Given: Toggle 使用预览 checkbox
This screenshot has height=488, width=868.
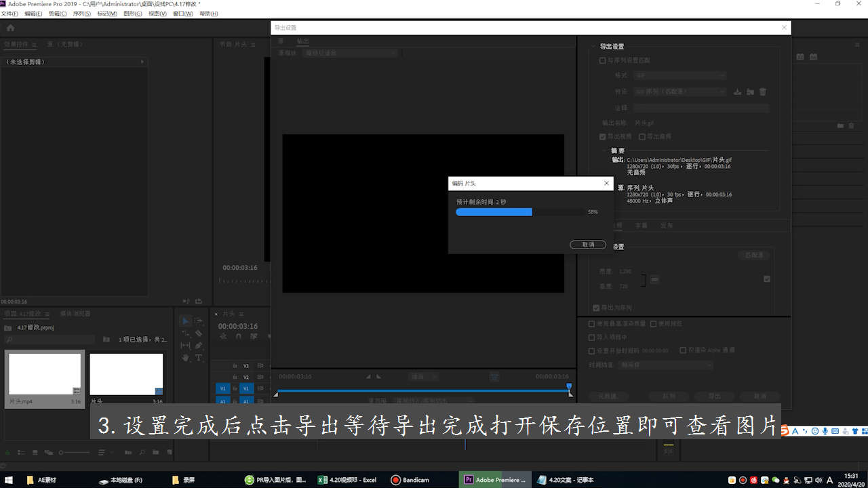Looking at the screenshot, I should [654, 324].
